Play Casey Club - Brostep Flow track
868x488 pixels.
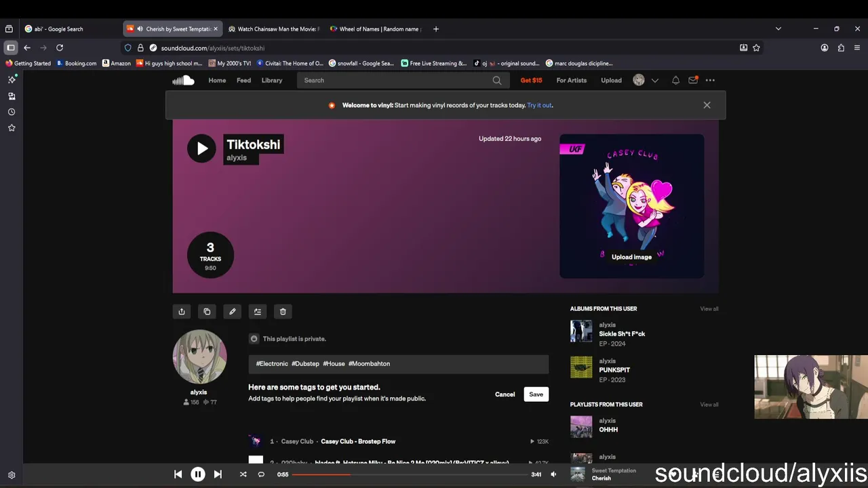tap(358, 441)
